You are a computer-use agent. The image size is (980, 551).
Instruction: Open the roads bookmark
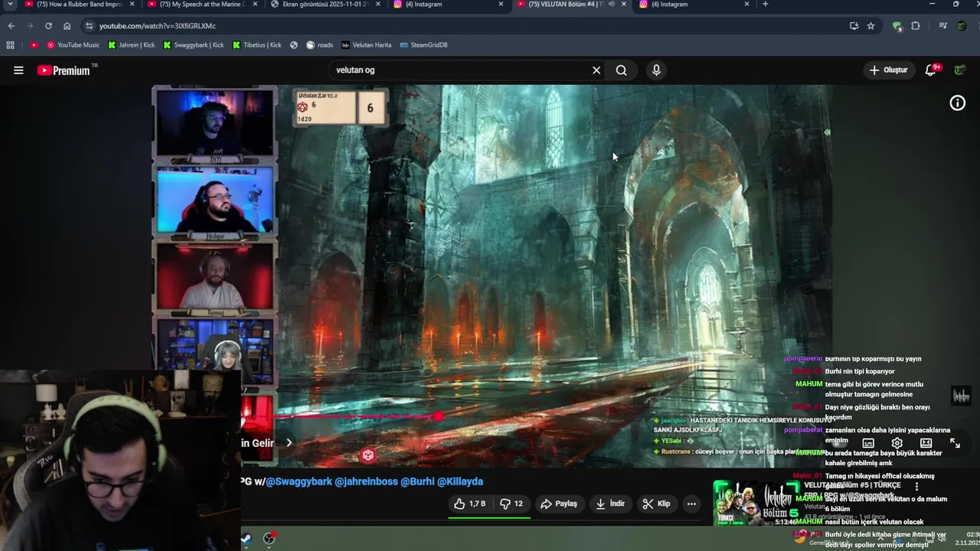pos(320,45)
